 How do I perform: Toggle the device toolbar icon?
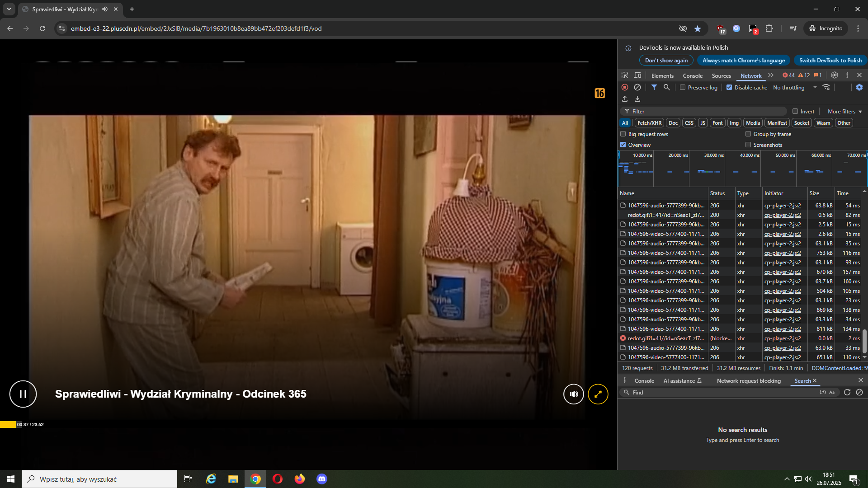pyautogui.click(x=637, y=75)
